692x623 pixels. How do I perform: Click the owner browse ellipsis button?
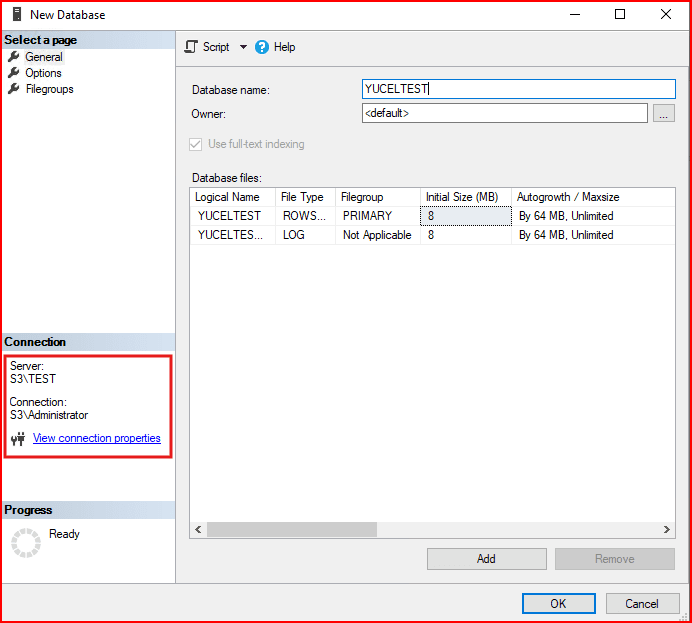[664, 114]
